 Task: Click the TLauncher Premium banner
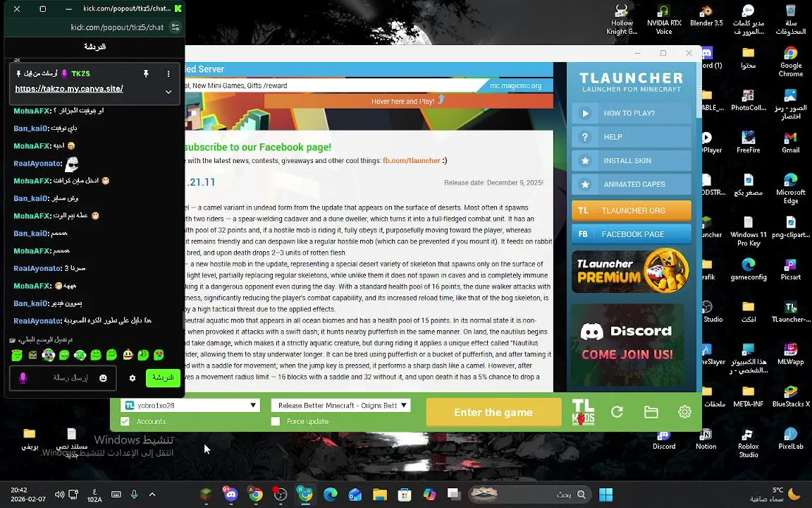[632, 272]
